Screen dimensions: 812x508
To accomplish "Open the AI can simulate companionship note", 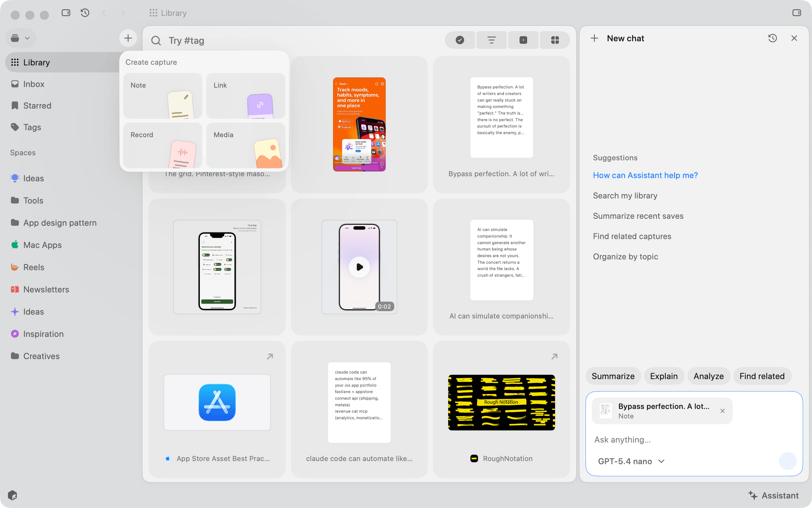I will point(501,267).
